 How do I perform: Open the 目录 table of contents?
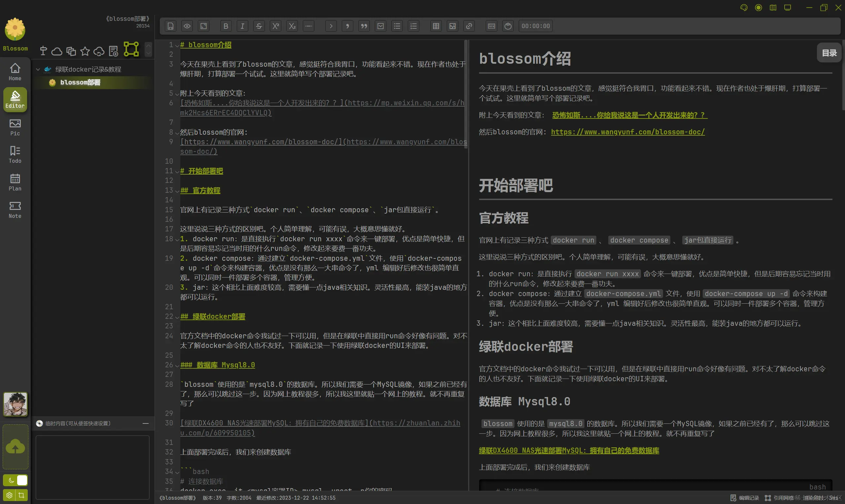pos(829,52)
